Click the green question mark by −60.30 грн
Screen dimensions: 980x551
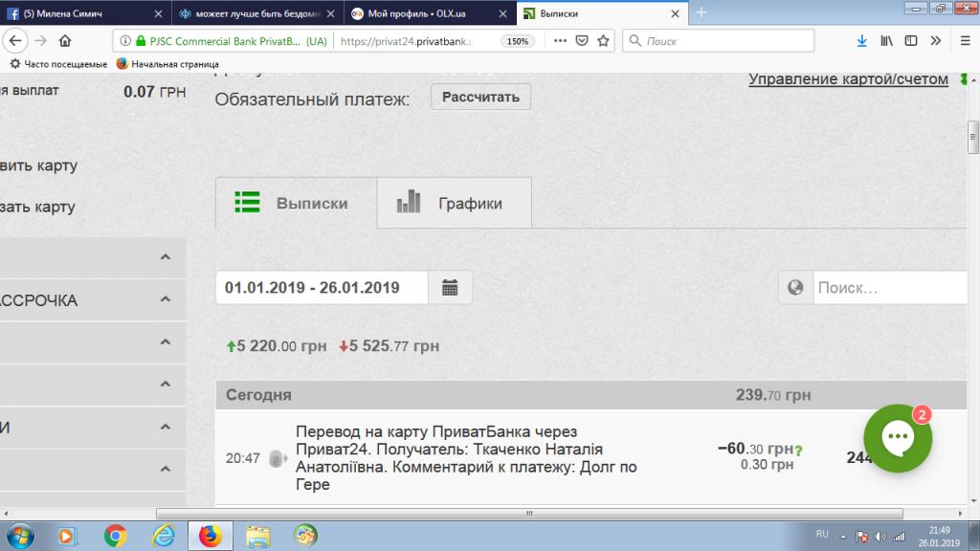798,450
